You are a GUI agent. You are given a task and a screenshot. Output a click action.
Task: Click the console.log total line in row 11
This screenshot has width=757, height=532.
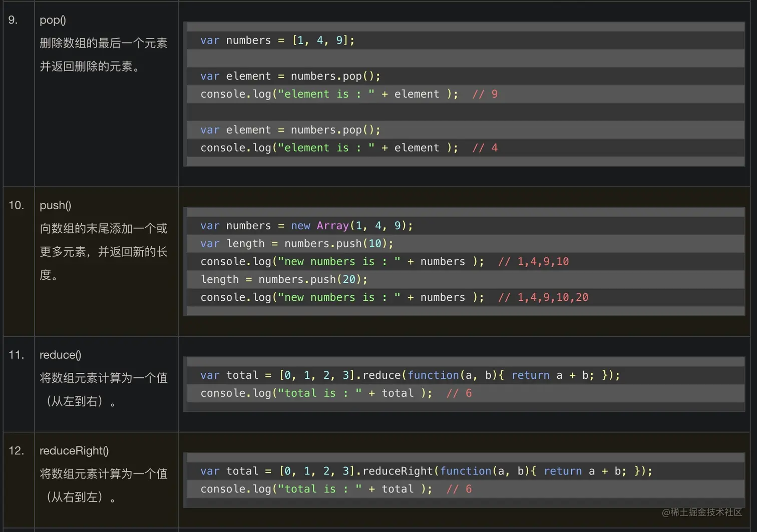coord(336,393)
